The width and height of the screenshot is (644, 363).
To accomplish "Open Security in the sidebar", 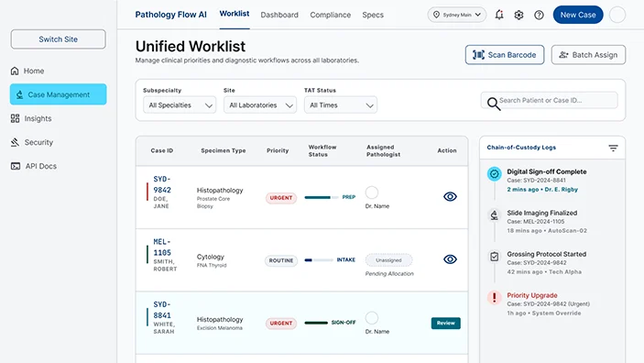I will pos(32,142).
